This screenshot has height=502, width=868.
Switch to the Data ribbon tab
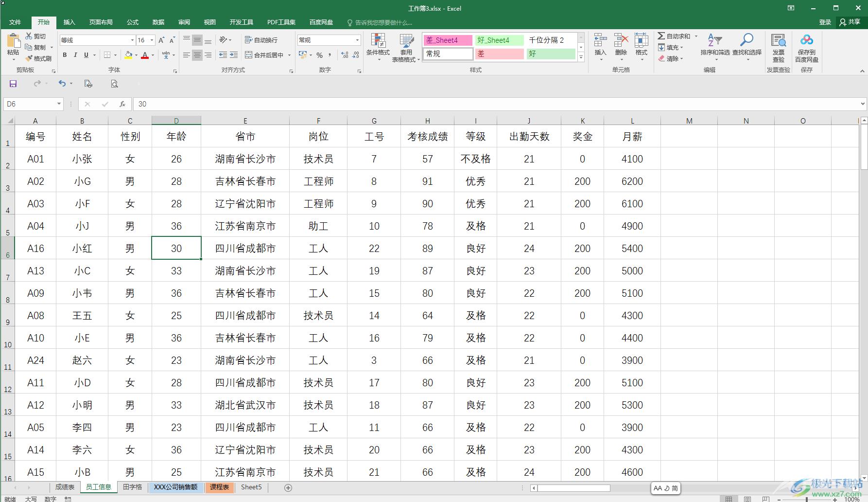coord(158,22)
